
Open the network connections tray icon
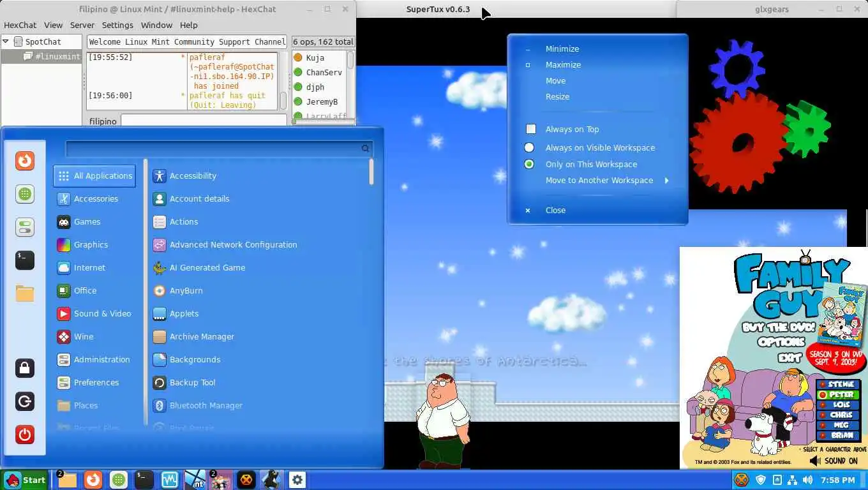coord(792,480)
